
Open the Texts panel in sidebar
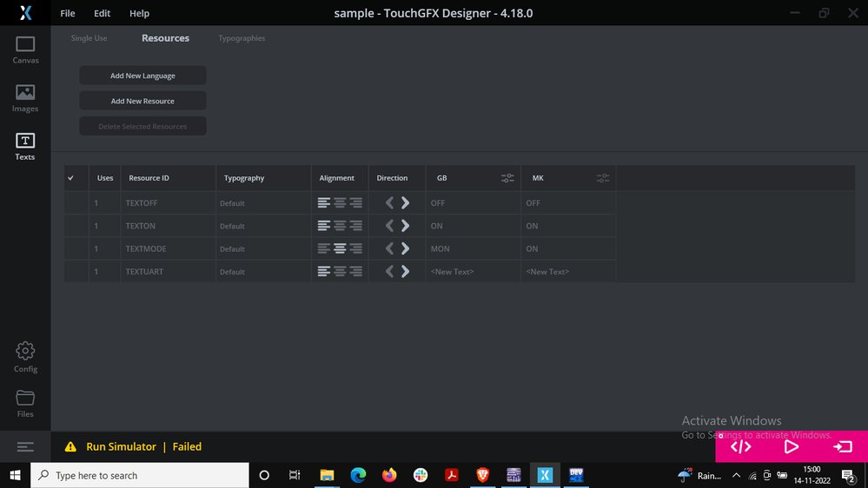coord(25,147)
